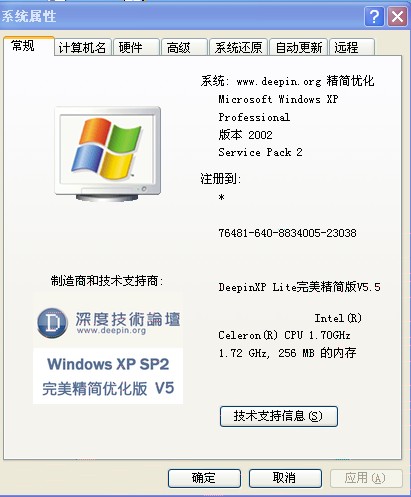
Task: Click the help question mark button
Action: click(375, 16)
